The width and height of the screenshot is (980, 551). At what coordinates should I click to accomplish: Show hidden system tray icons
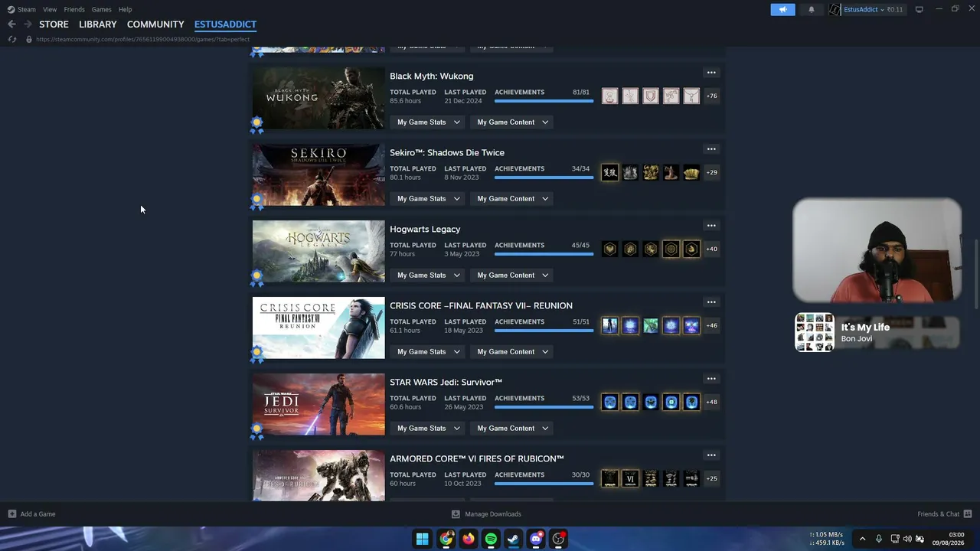(862, 539)
